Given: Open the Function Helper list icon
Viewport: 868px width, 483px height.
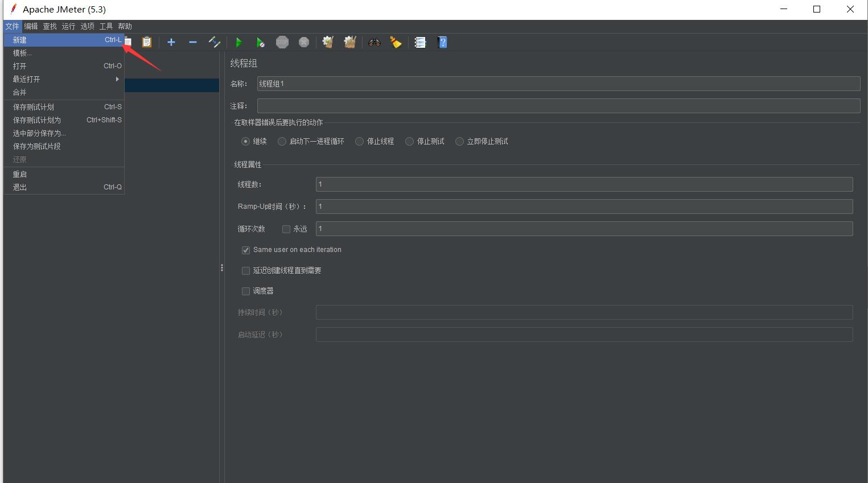Looking at the screenshot, I should (420, 42).
